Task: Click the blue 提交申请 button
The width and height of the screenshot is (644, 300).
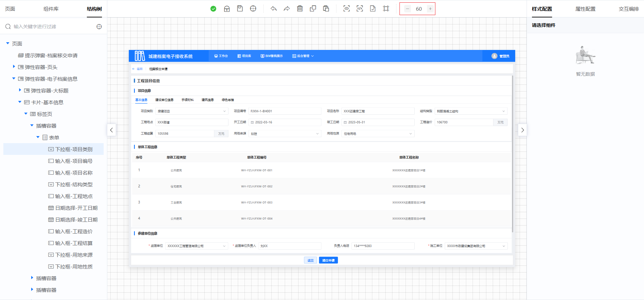Action: click(328, 260)
